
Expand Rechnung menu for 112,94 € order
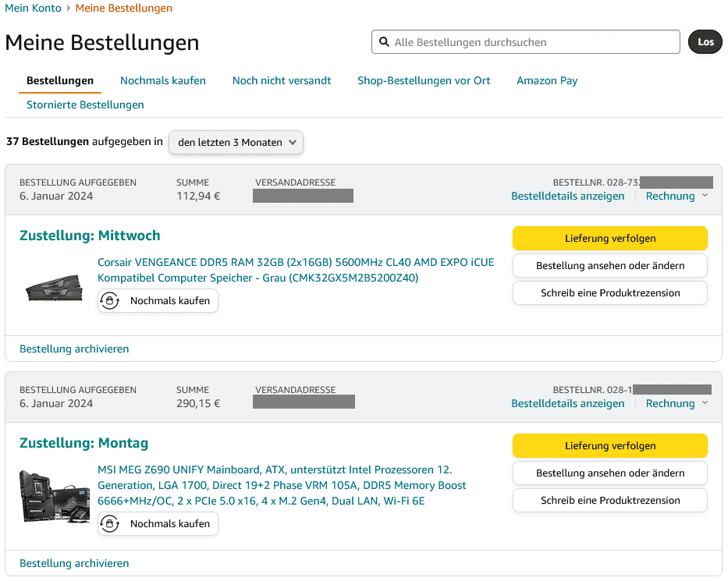point(677,196)
